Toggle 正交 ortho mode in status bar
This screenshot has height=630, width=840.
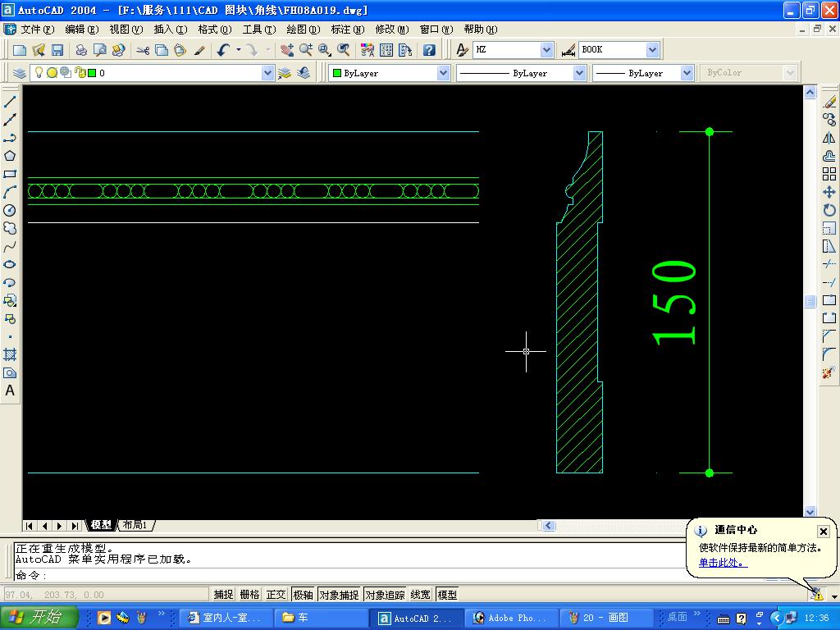point(276,595)
